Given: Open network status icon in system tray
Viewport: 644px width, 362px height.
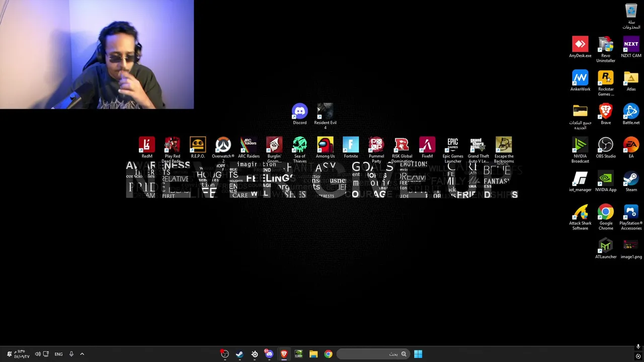Looking at the screenshot, I should coord(46,354).
